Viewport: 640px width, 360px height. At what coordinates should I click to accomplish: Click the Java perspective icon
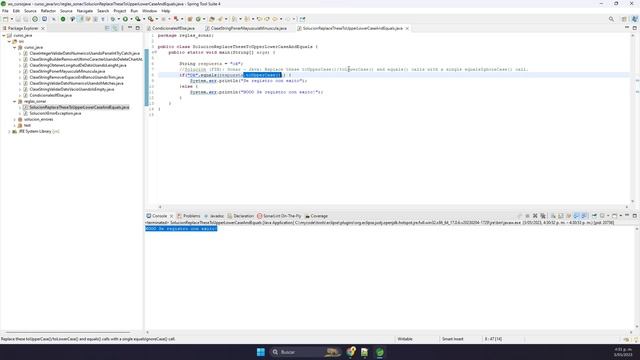tap(634, 19)
